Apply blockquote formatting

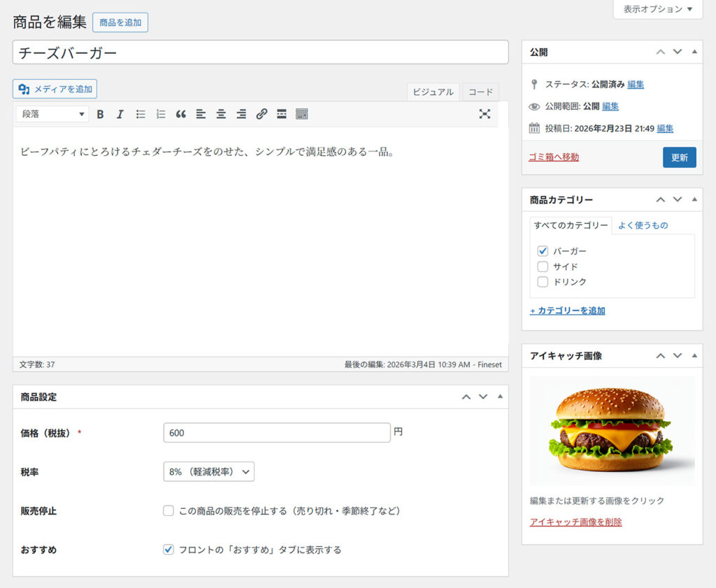coord(181,114)
